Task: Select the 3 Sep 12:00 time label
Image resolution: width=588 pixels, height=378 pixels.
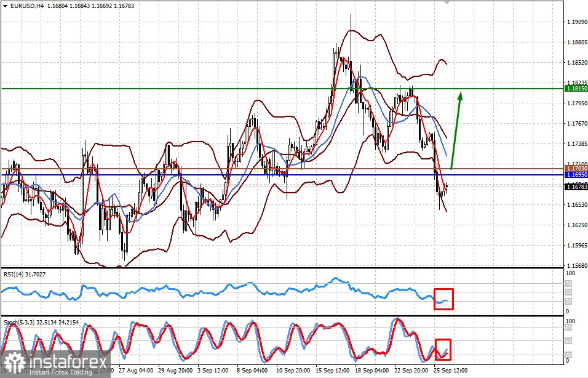Action: [x=213, y=370]
